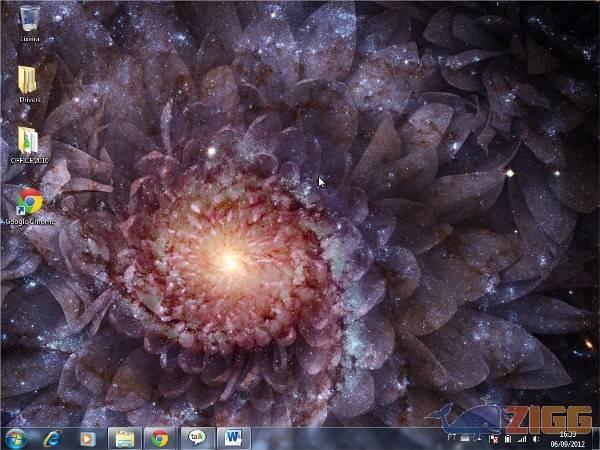The image size is (600, 450).
Task: Show hidden tray icons arrow
Action: [479, 439]
